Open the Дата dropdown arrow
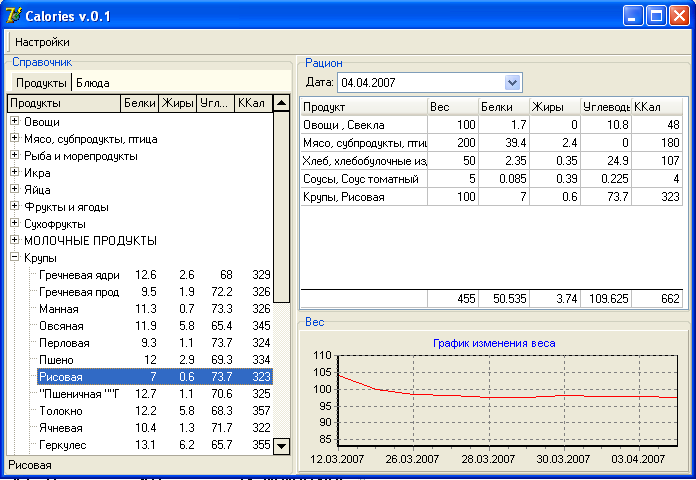The height and width of the screenshot is (480, 696). pos(512,83)
